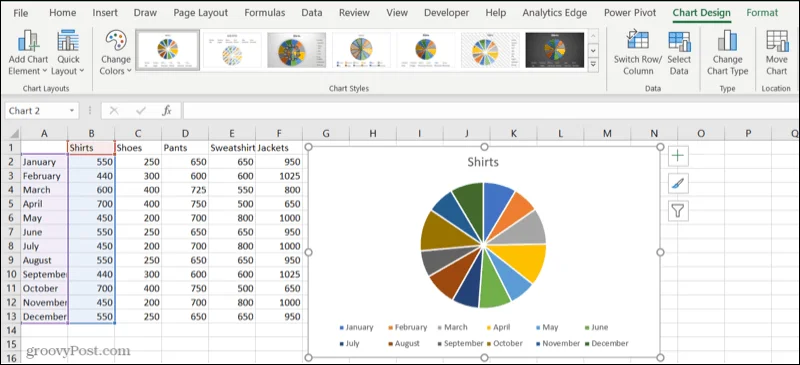Open the File tab

pyautogui.click(x=21, y=13)
